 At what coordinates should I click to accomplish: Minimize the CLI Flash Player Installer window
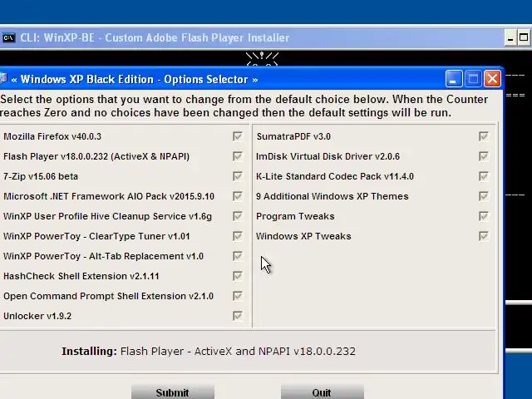pos(510,37)
